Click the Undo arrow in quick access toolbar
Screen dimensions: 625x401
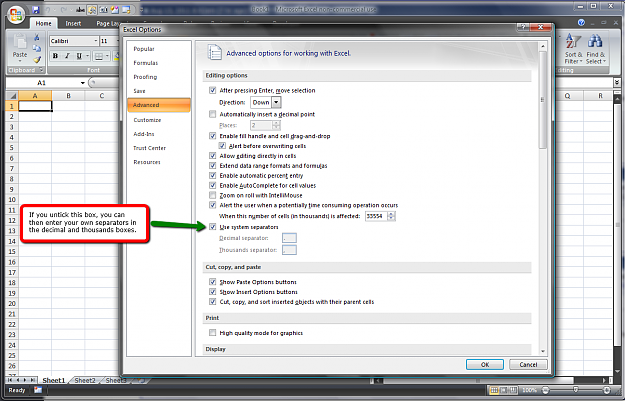pos(48,10)
